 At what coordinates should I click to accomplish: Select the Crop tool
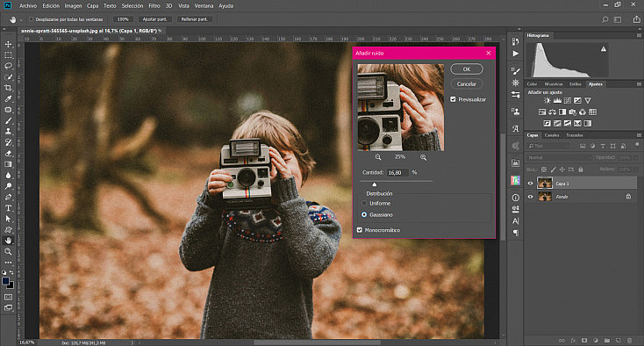pos(8,88)
